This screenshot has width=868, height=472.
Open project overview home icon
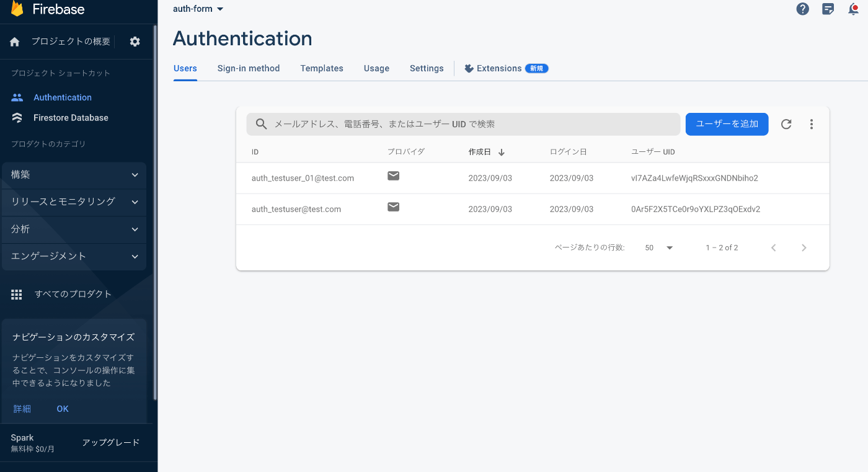(x=15, y=42)
